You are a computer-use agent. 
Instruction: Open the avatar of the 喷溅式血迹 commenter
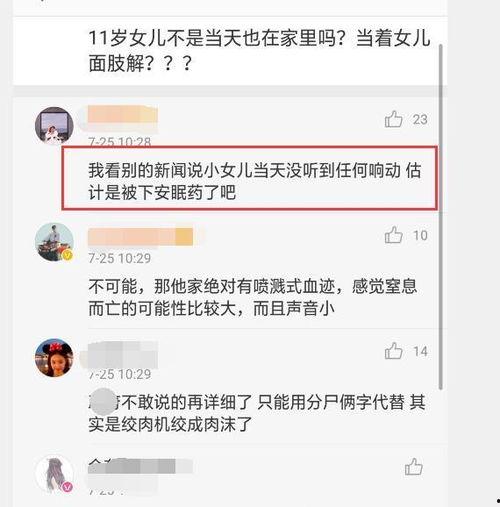click(54, 242)
